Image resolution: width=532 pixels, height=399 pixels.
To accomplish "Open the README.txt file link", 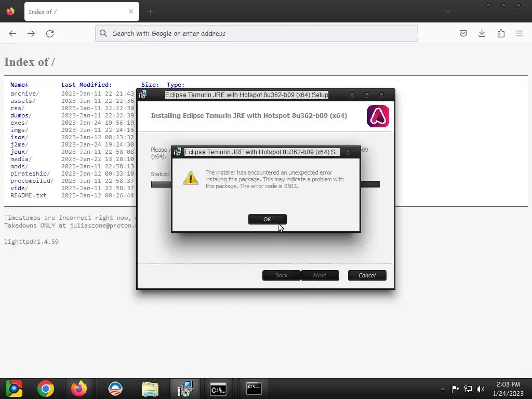I will click(x=28, y=195).
